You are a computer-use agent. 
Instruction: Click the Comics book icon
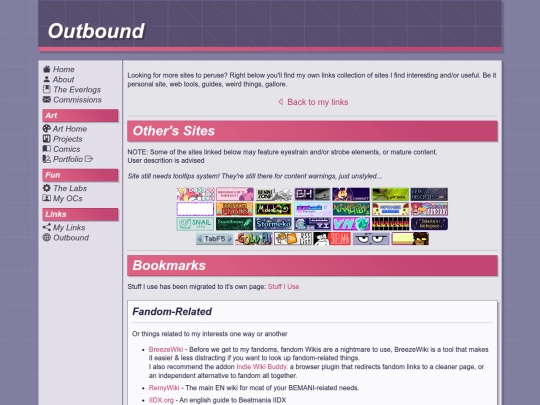[x=46, y=149]
